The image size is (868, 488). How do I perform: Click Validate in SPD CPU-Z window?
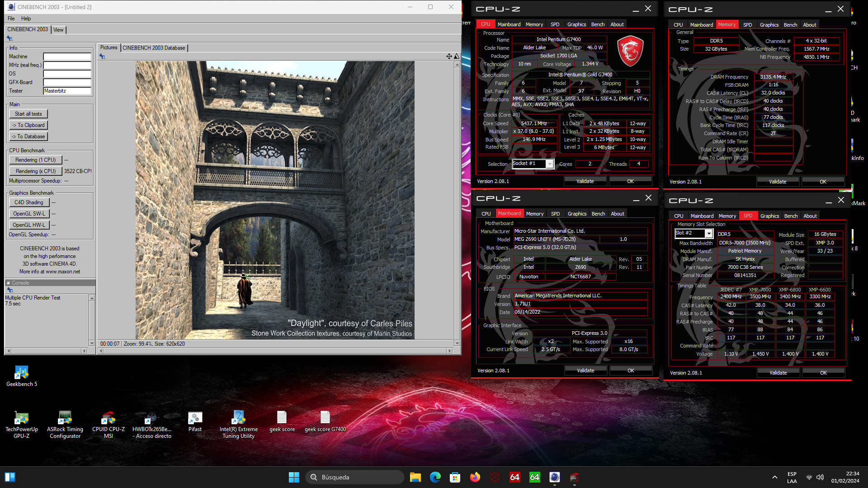tap(778, 373)
